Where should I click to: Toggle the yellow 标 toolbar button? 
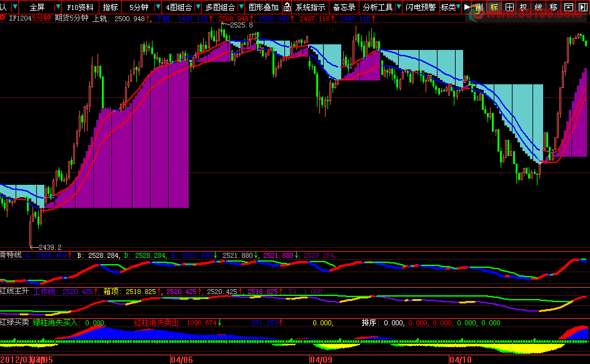[494, 7]
